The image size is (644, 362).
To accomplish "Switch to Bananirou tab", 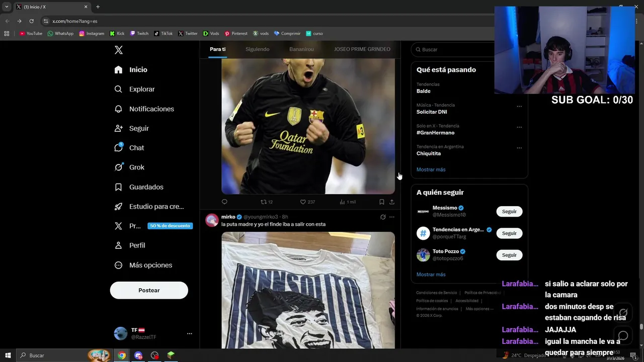I will coord(301,49).
